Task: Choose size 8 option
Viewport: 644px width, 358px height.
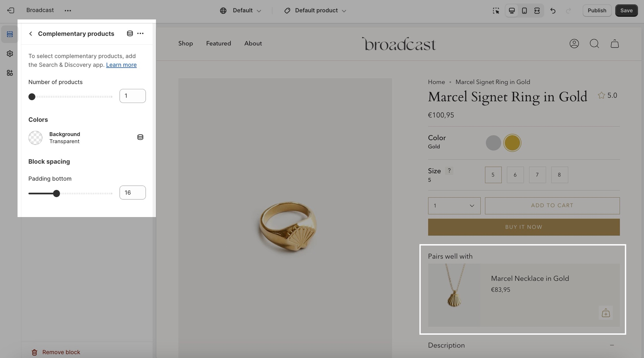Action: click(559, 175)
